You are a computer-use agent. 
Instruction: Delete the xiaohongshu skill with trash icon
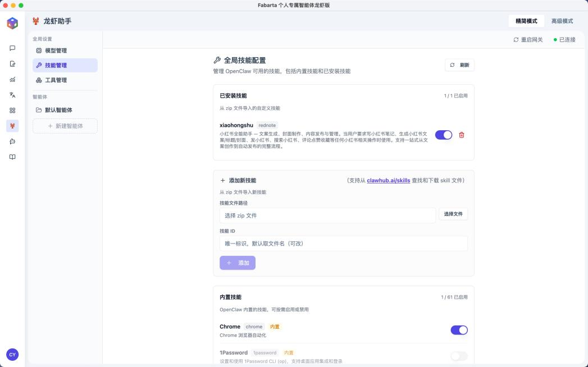point(462,135)
